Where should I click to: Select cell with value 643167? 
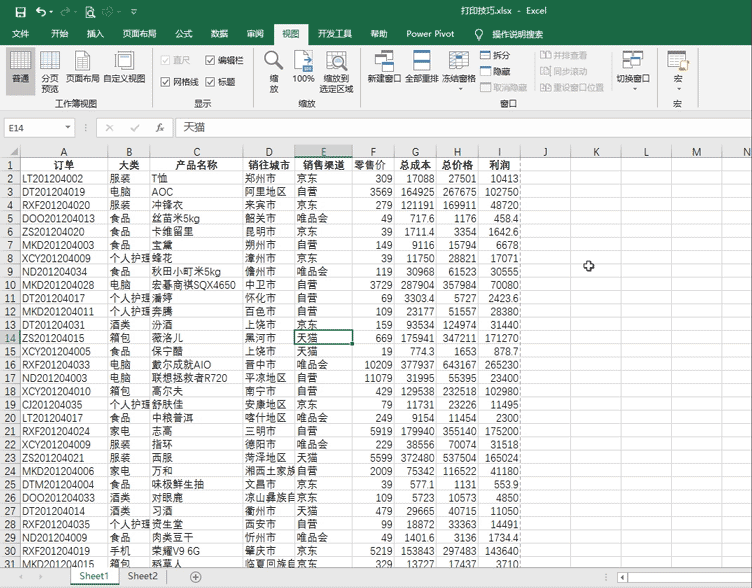pos(458,365)
